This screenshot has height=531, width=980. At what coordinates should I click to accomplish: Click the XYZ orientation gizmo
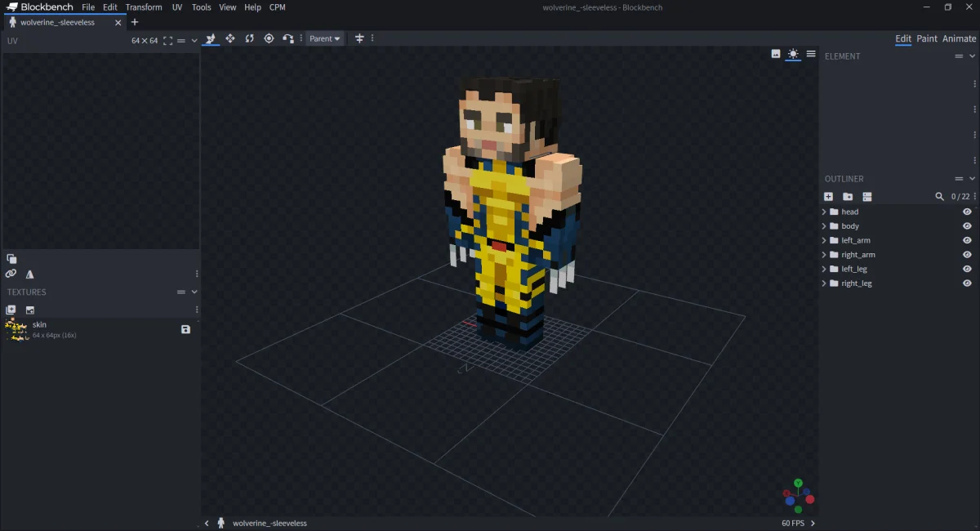pyautogui.click(x=798, y=495)
